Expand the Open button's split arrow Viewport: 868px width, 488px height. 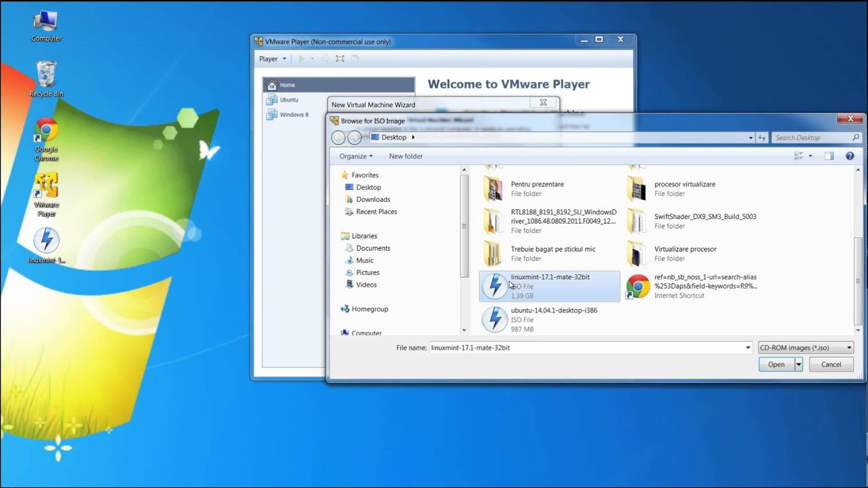pyautogui.click(x=798, y=365)
